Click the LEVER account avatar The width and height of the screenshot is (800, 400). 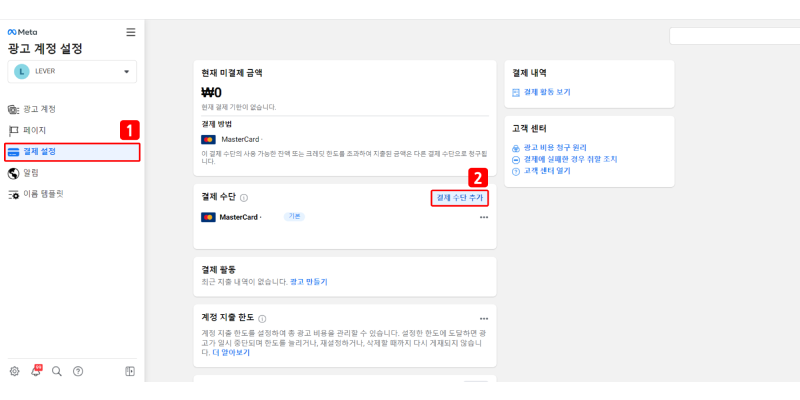(21, 71)
